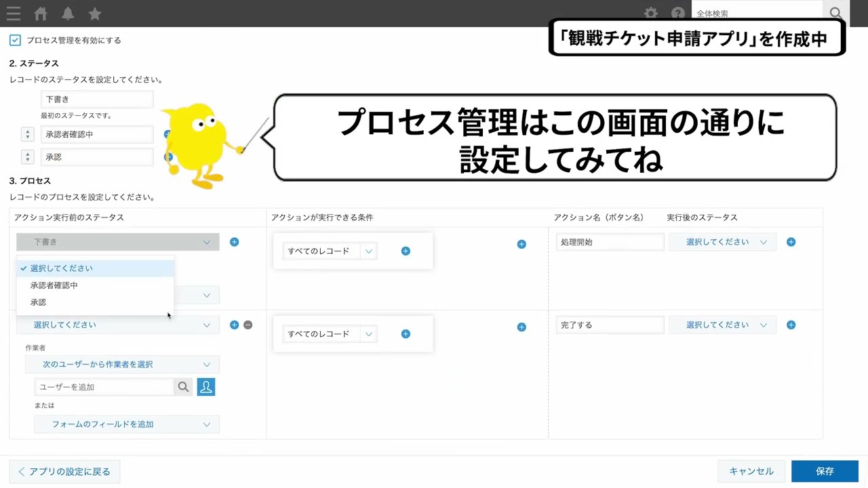This screenshot has width=868, height=488.
Task: Open the hamburger navigation menu
Action: click(x=13, y=14)
